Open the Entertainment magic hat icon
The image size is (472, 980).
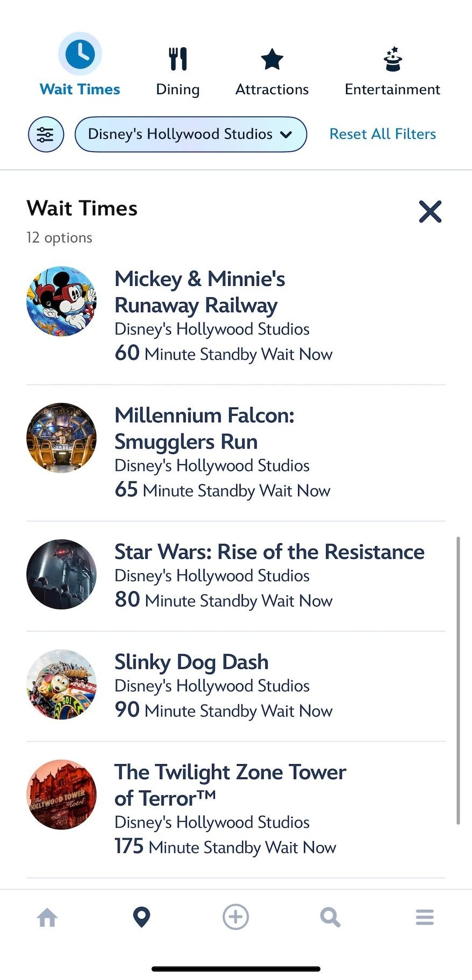point(392,59)
